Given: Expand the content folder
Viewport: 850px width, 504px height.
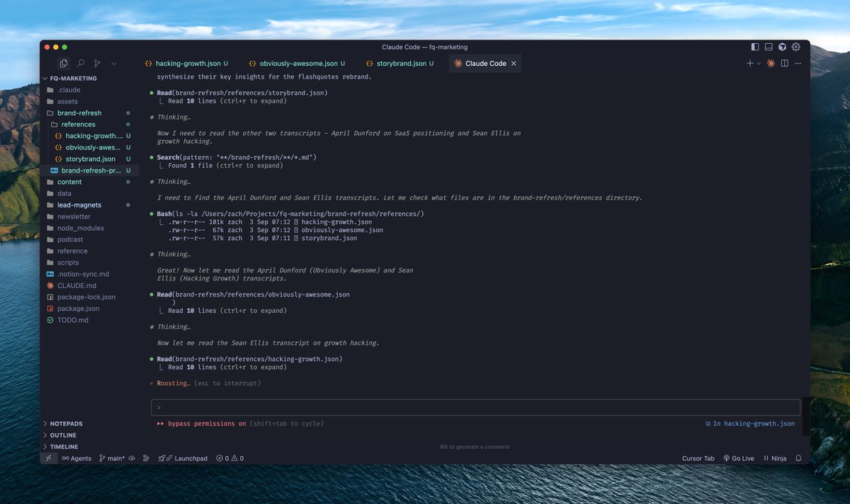Looking at the screenshot, I should point(90,182).
